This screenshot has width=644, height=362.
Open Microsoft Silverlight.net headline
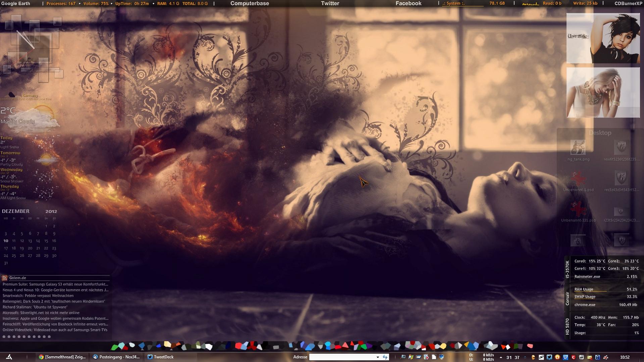tap(41, 313)
